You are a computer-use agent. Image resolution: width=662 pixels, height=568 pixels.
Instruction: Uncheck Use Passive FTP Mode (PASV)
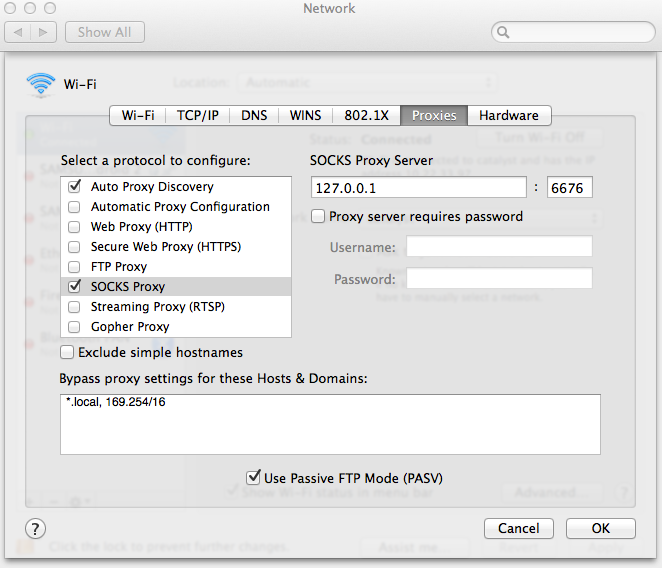click(253, 478)
